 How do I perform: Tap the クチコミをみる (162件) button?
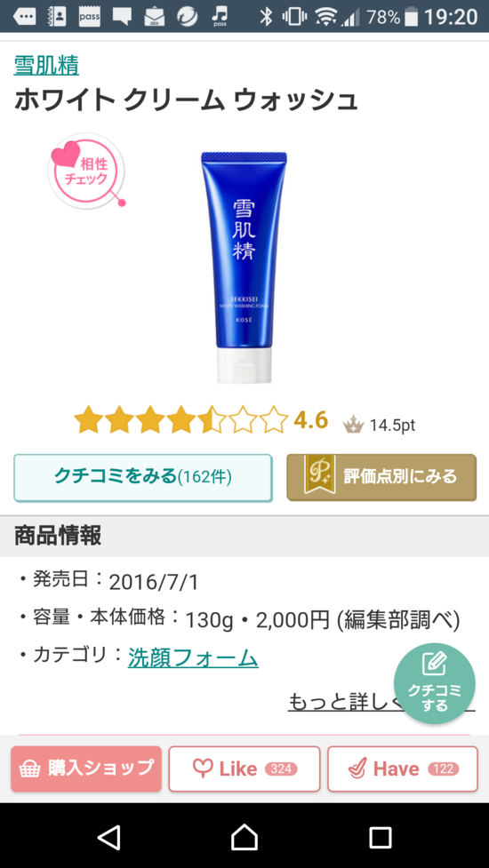pos(143,478)
